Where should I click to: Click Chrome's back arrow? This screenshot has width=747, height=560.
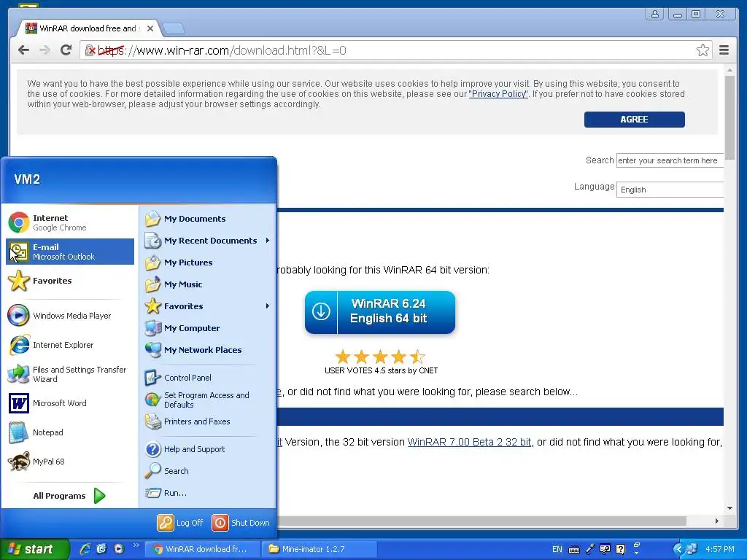click(24, 50)
